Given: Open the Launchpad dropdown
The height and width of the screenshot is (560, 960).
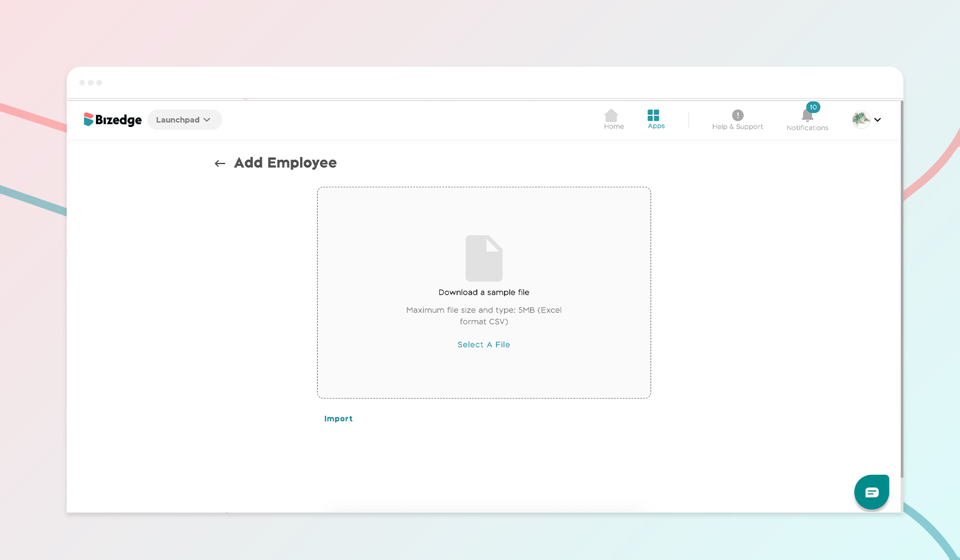Looking at the screenshot, I should click(x=185, y=119).
